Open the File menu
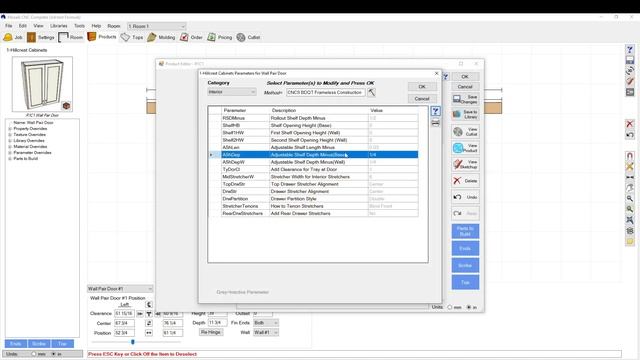The height and width of the screenshot is (360, 640). pos(9,26)
